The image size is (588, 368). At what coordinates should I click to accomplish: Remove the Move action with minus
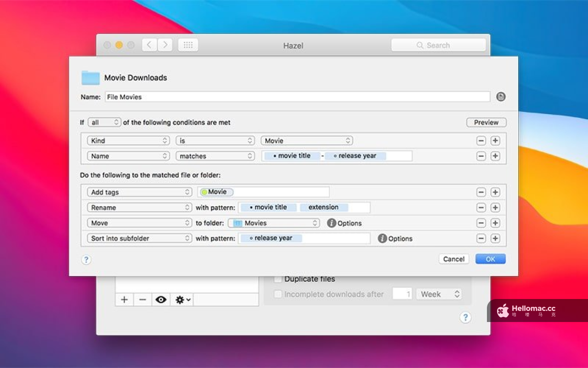click(481, 223)
